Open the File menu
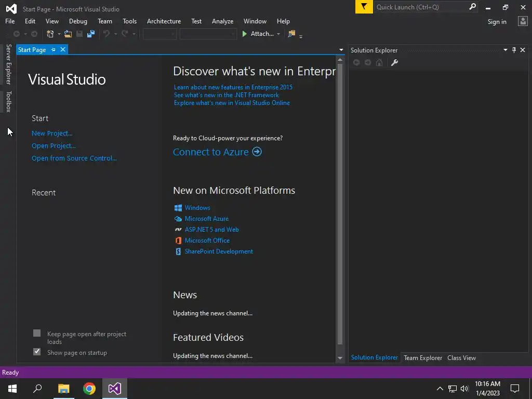The image size is (532, 399). point(10,21)
